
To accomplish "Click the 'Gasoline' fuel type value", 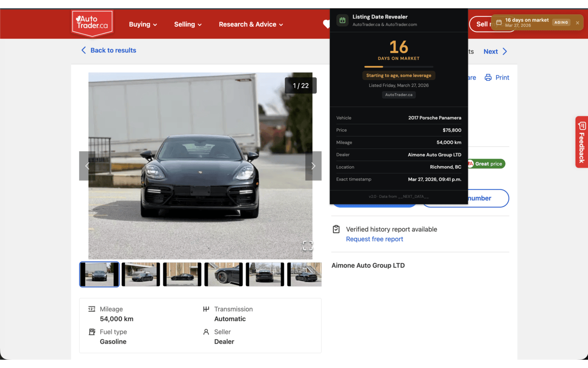I will coord(113,341).
